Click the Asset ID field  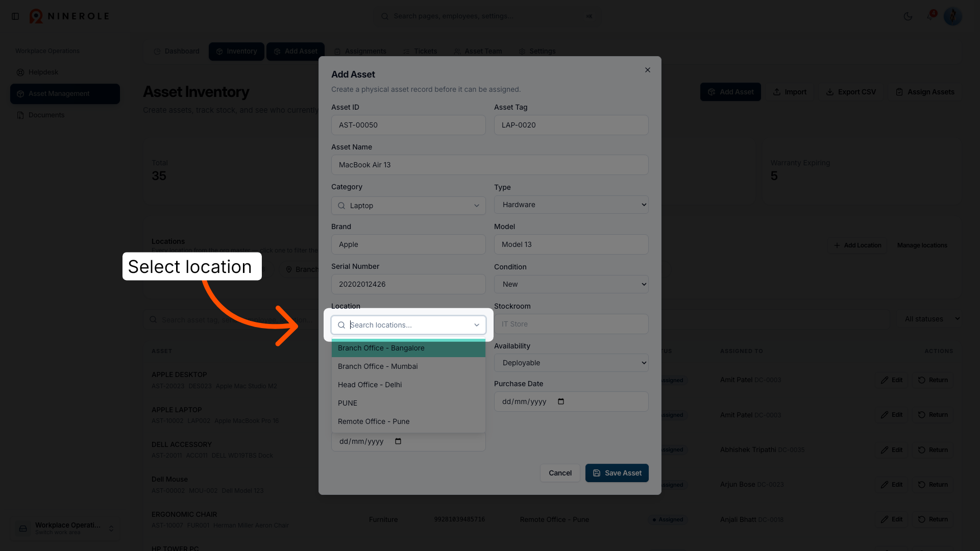[x=408, y=125]
